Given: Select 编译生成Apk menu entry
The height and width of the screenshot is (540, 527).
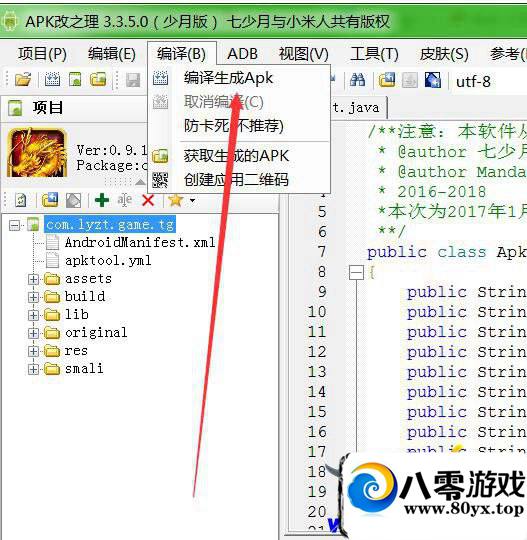Looking at the screenshot, I should pos(239,78).
